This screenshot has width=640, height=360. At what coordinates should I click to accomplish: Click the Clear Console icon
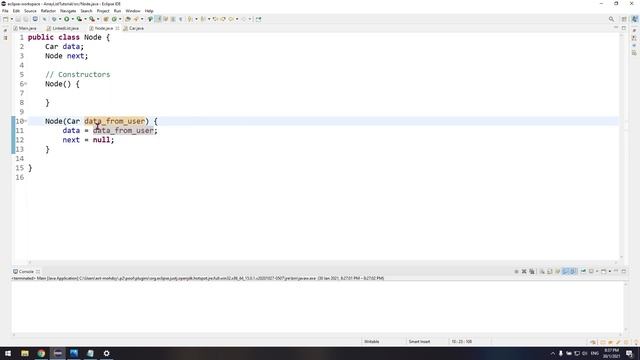[x=542, y=271]
